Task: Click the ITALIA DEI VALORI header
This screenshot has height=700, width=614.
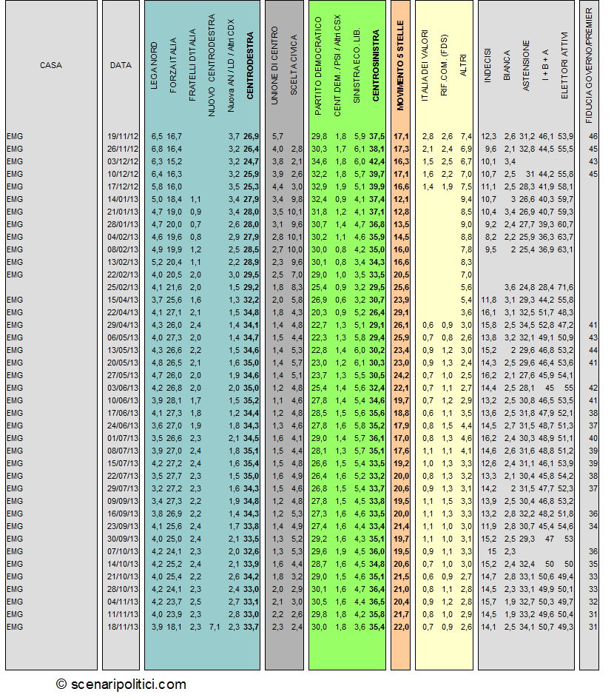Action: (x=425, y=65)
